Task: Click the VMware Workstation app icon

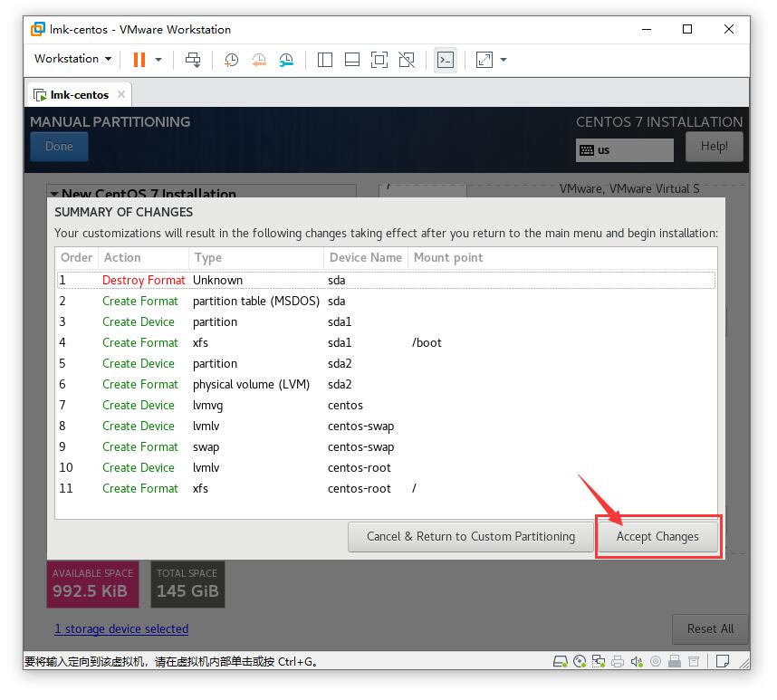Action: [x=38, y=29]
